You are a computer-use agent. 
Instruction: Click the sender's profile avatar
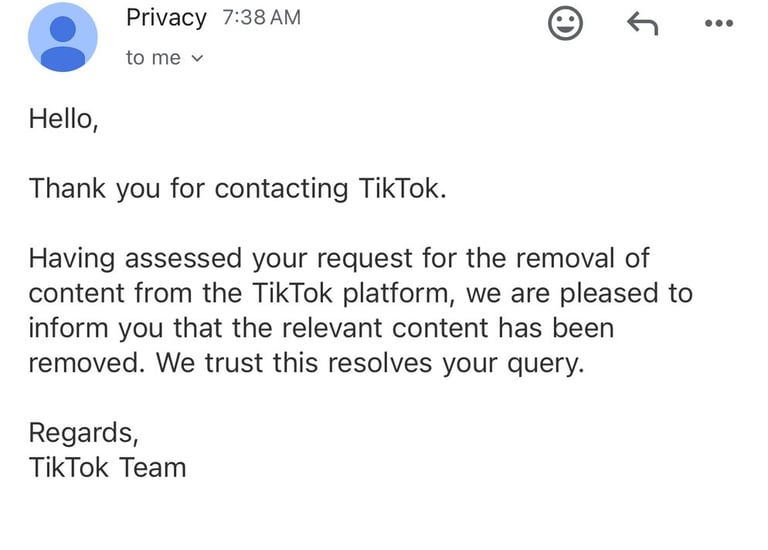(64, 37)
